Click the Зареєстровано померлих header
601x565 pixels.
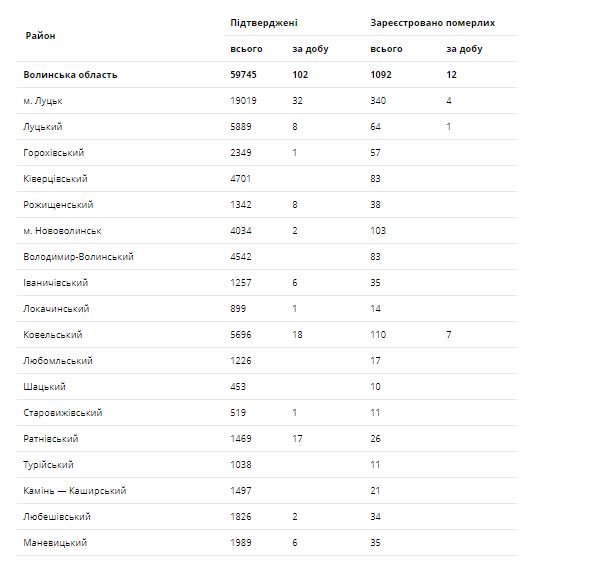coord(432,22)
